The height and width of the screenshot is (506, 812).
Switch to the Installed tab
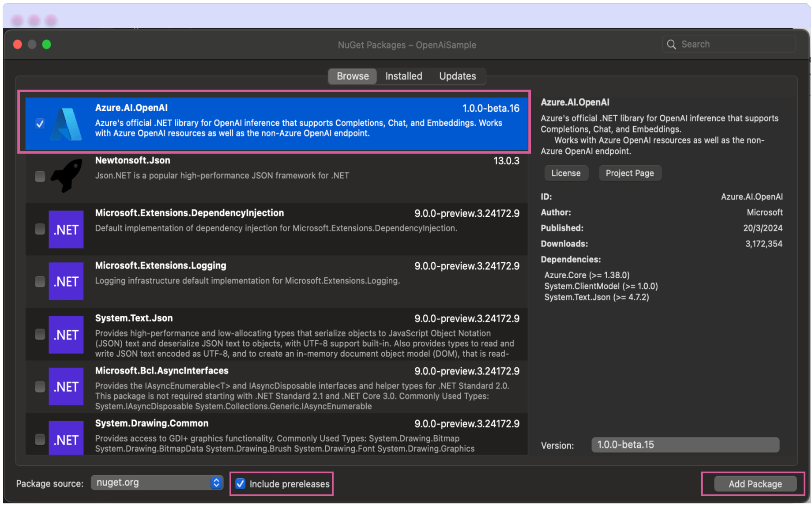click(404, 76)
